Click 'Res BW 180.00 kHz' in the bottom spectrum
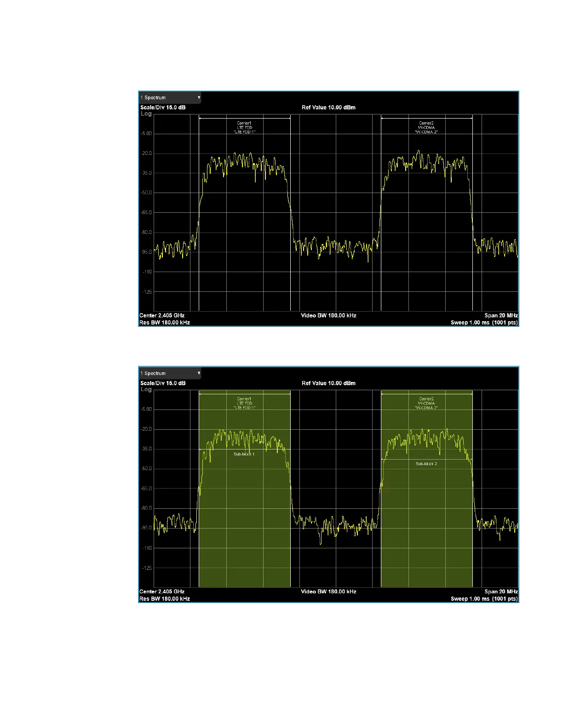Viewport: 563px width, 728px height. coord(165,599)
